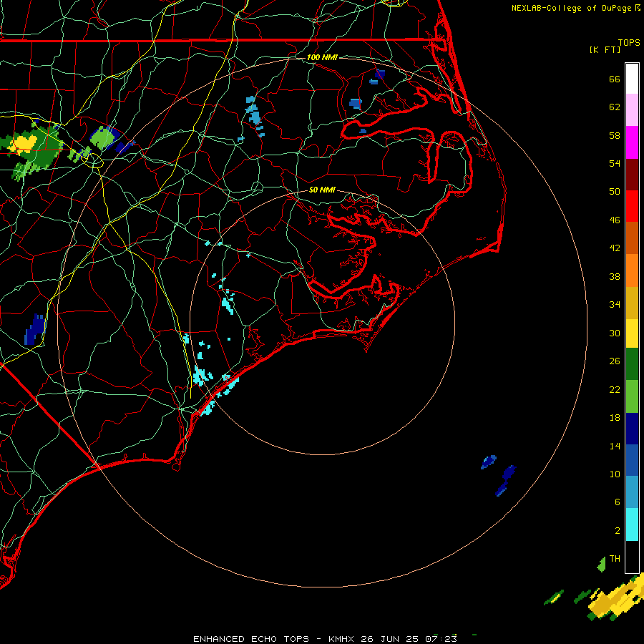
Task: Click the 62 legend value
Action: pos(615,107)
